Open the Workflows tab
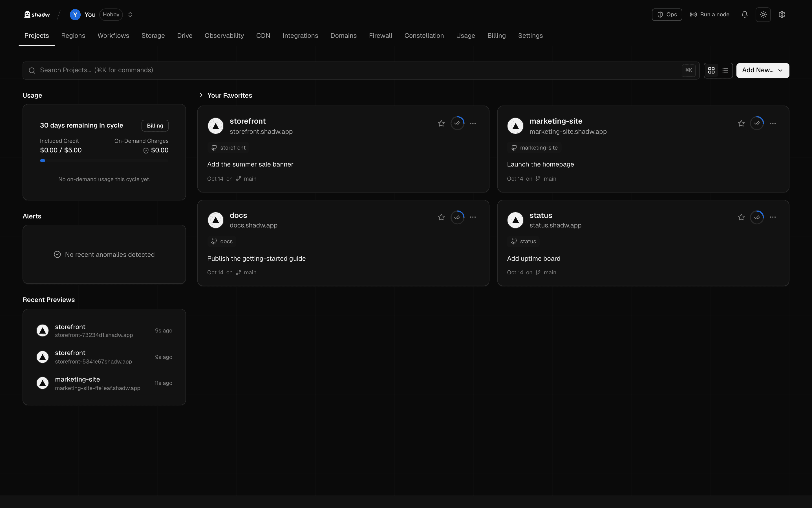812x508 pixels. tap(113, 36)
